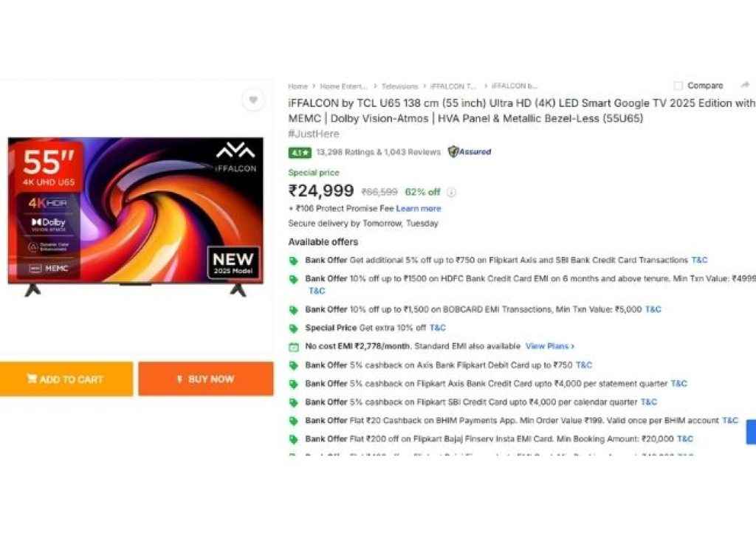Open the Televisions breadcrumb
This screenshot has width=756, height=558.
(x=399, y=86)
